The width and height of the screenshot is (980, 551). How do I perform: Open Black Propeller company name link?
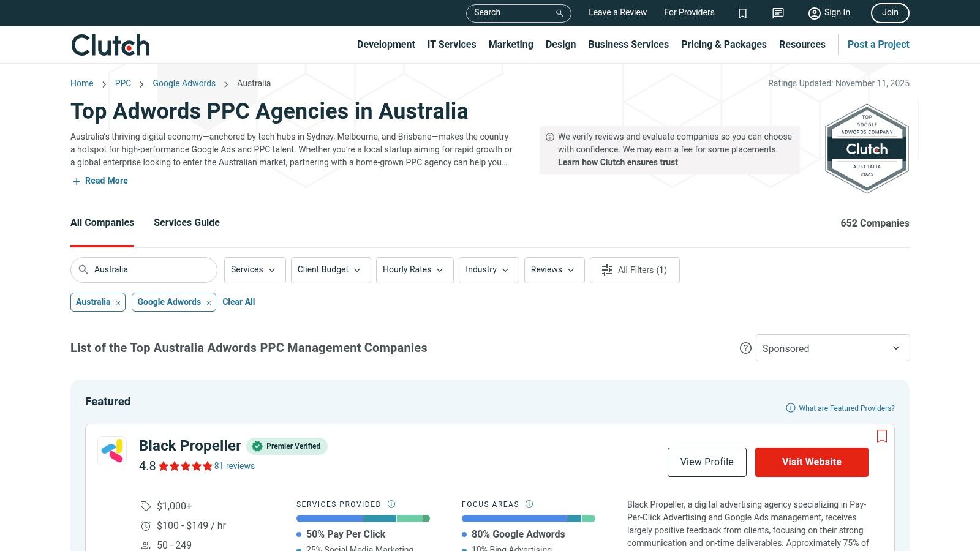pyautogui.click(x=190, y=446)
